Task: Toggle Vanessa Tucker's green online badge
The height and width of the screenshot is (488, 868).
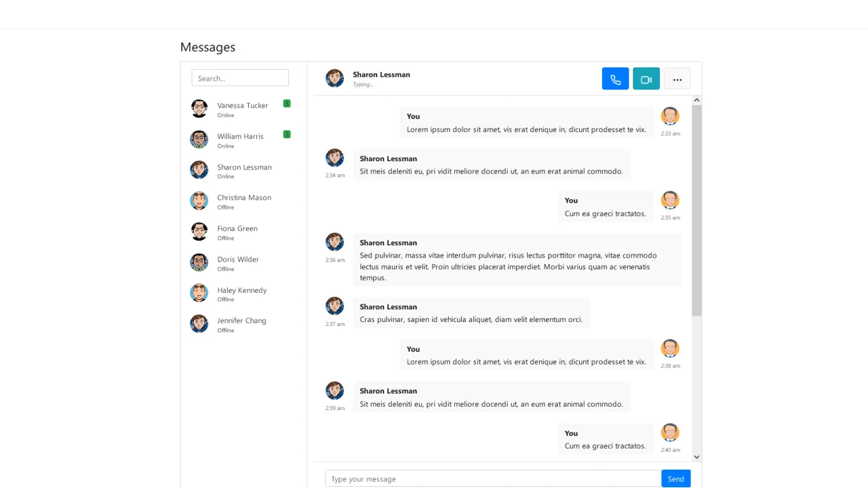Action: pos(286,103)
